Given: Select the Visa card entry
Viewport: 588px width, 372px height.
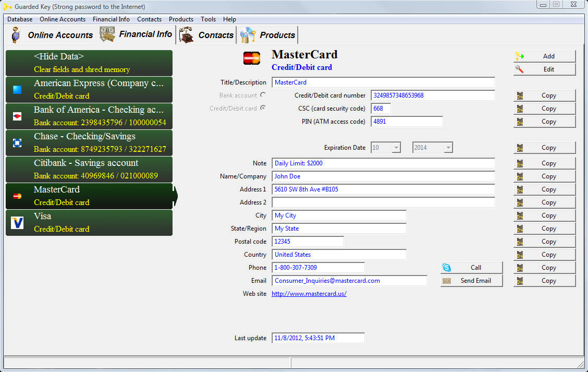Looking at the screenshot, I should pyautogui.click(x=89, y=223).
